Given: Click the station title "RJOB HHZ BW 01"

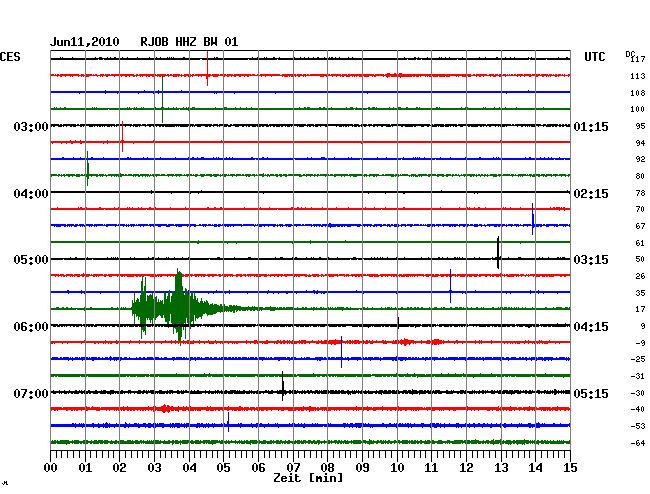Looking at the screenshot, I should pyautogui.click(x=189, y=42).
